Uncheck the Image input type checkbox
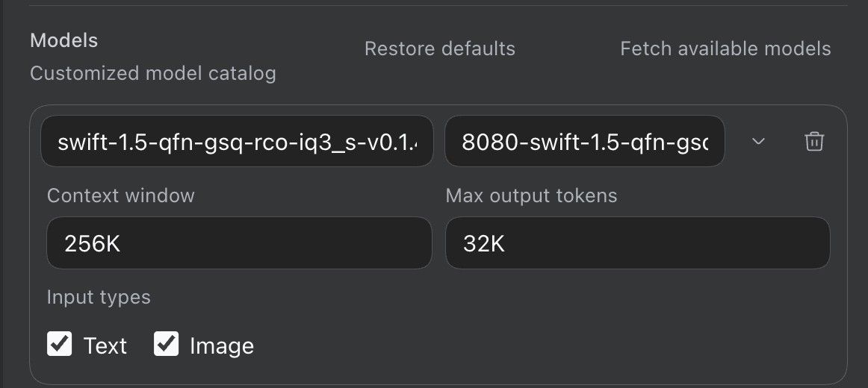 pos(166,344)
